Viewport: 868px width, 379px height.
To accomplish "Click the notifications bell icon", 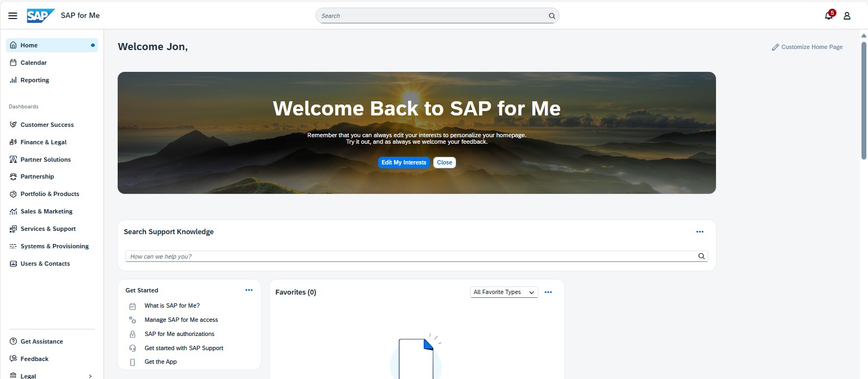I will click(828, 16).
